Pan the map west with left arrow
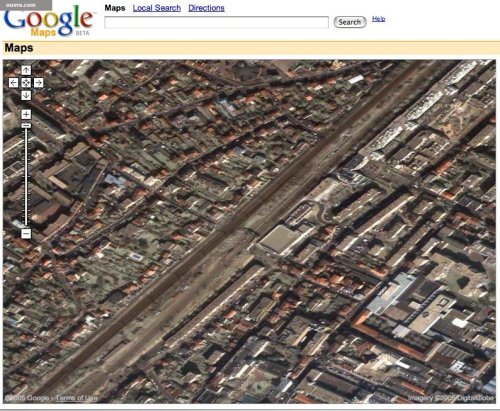Viewport: 500px width, 411px height. tap(13, 83)
